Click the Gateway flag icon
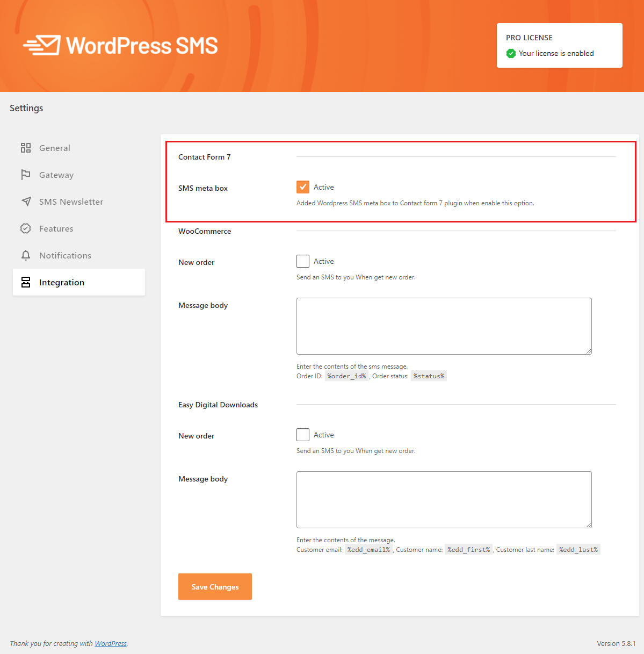Image resolution: width=644 pixels, height=654 pixels. click(26, 175)
